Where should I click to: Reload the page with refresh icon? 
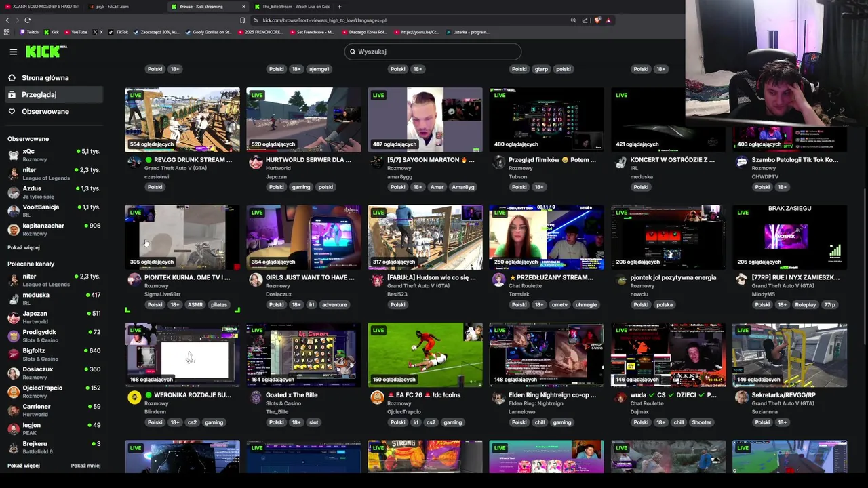28,20
